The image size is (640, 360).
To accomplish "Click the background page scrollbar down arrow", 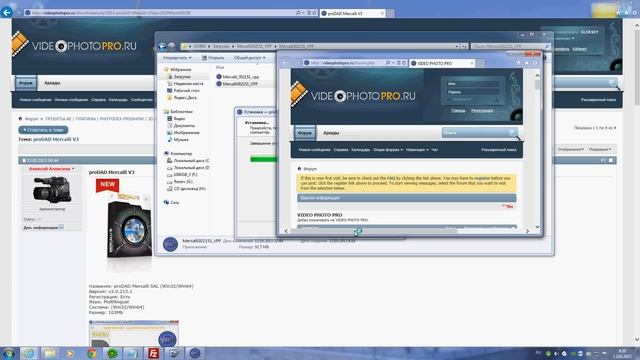I will pyautogui.click(x=636, y=340).
